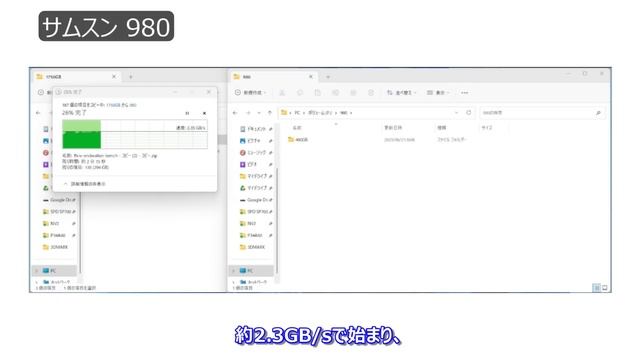Expand PC node in right sidebar
This screenshot has width=640, height=360.
[x=233, y=271]
